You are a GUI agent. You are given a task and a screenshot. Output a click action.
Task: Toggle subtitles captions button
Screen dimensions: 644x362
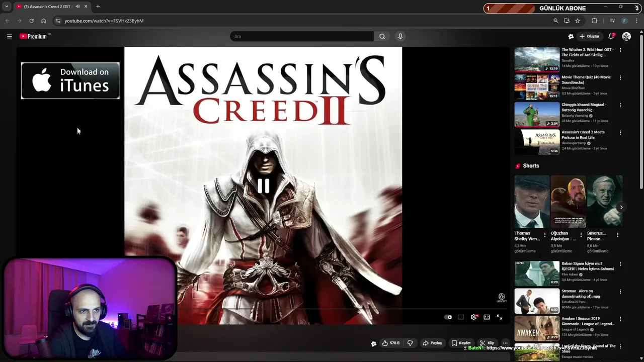[x=461, y=317]
